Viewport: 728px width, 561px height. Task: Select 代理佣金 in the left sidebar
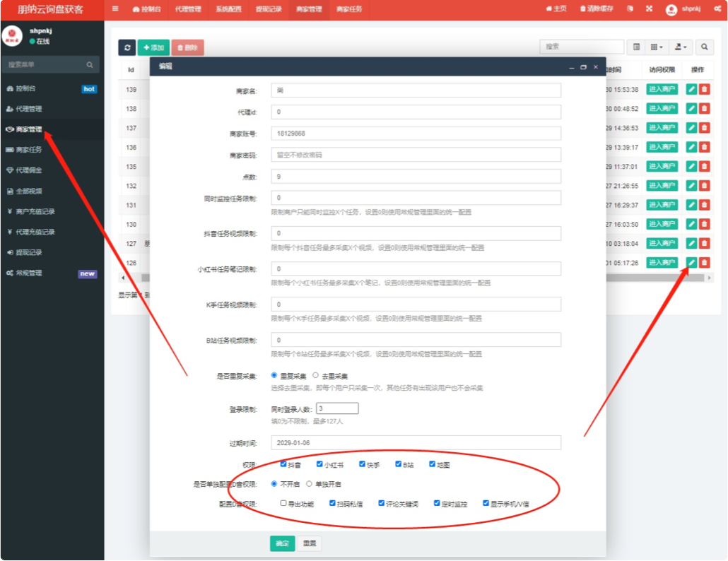tap(52, 170)
